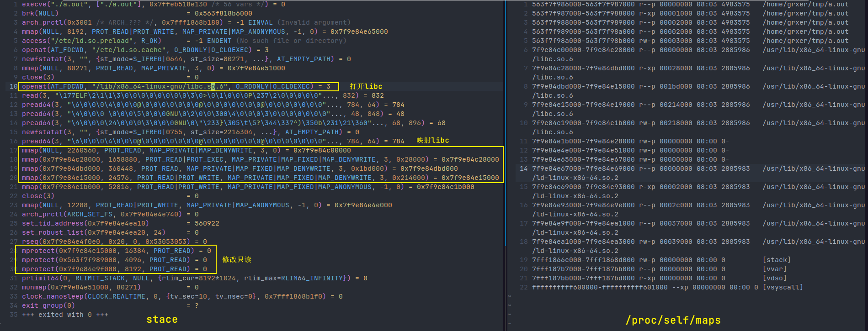Click mmap(0x7f9e84dbd000, 360448 call
868x331 pixels.
point(240,168)
